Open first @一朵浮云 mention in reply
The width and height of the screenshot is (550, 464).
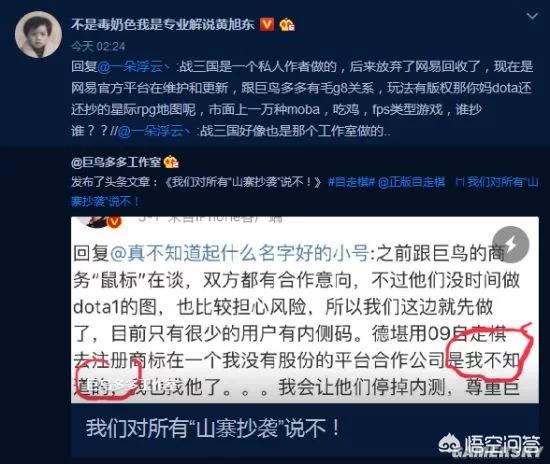coord(133,67)
